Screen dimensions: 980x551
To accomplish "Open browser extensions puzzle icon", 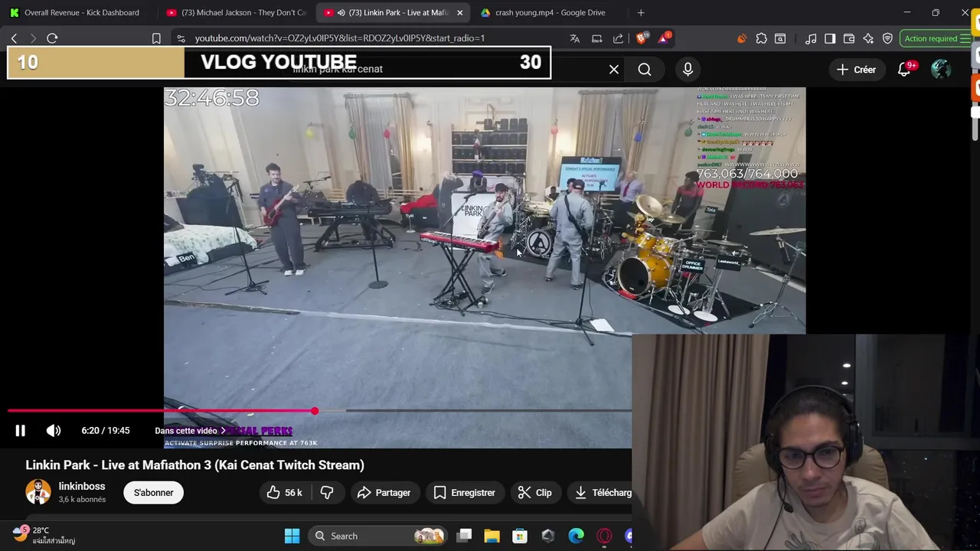I will (761, 38).
